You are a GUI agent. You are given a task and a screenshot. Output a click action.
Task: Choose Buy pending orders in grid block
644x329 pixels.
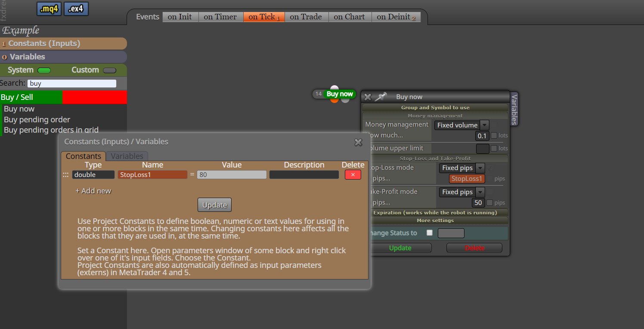pos(51,130)
